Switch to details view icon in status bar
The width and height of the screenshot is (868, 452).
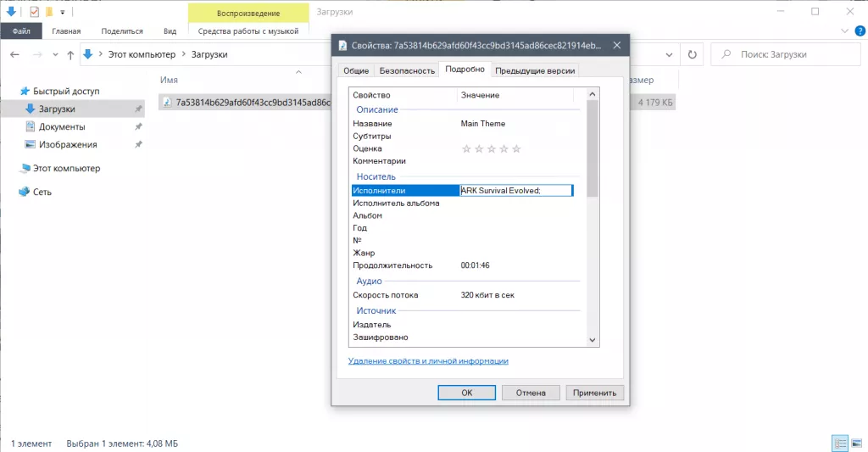pyautogui.click(x=839, y=443)
